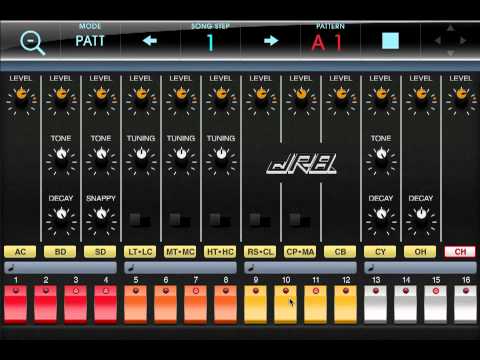Screen dimensions: 480x360
Task: Toggle the RS•CL rimshot/claves switch
Action: 260,220
